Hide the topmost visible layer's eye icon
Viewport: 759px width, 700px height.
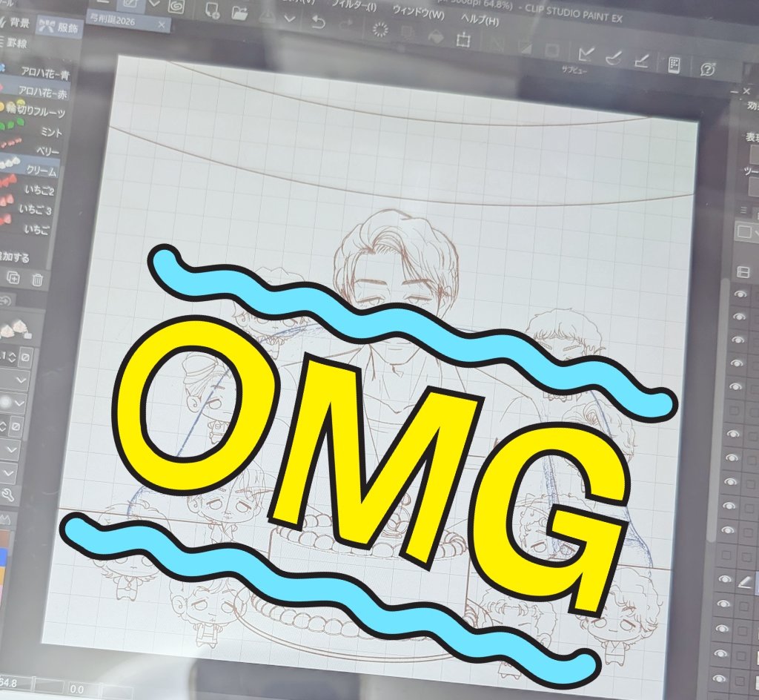click(x=740, y=294)
